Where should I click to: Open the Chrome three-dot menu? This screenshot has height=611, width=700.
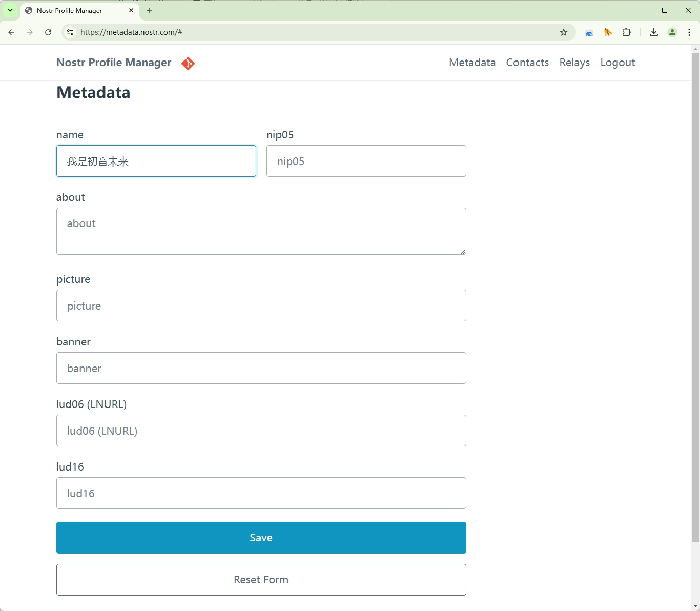pos(689,32)
